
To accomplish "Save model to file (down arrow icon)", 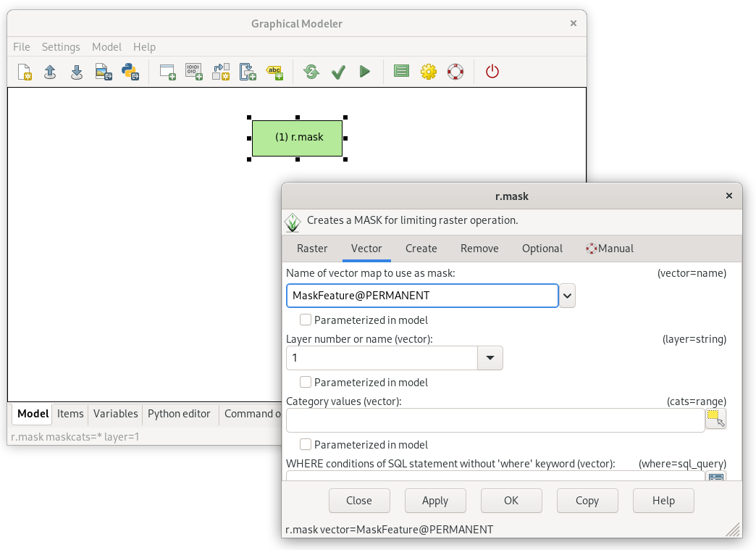I will (x=77, y=72).
